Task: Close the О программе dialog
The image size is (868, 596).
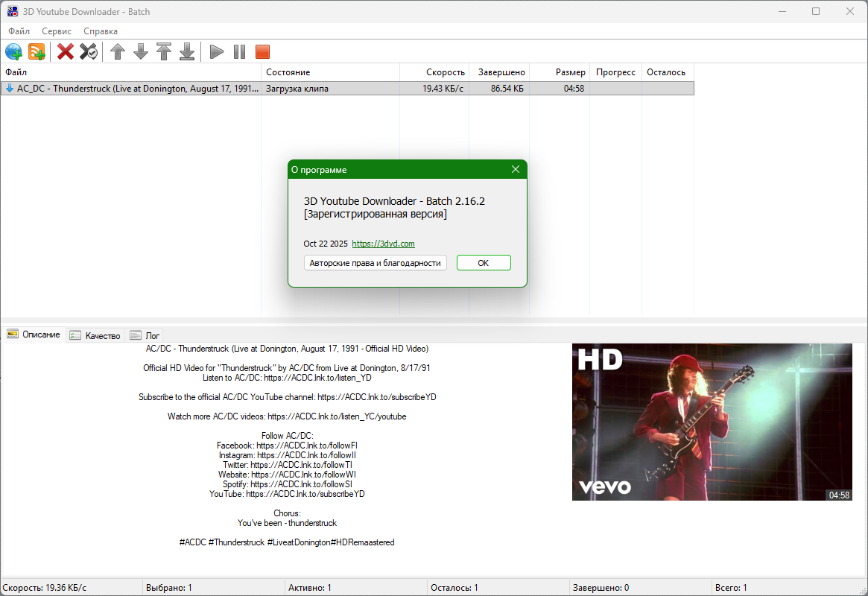Action: [516, 169]
